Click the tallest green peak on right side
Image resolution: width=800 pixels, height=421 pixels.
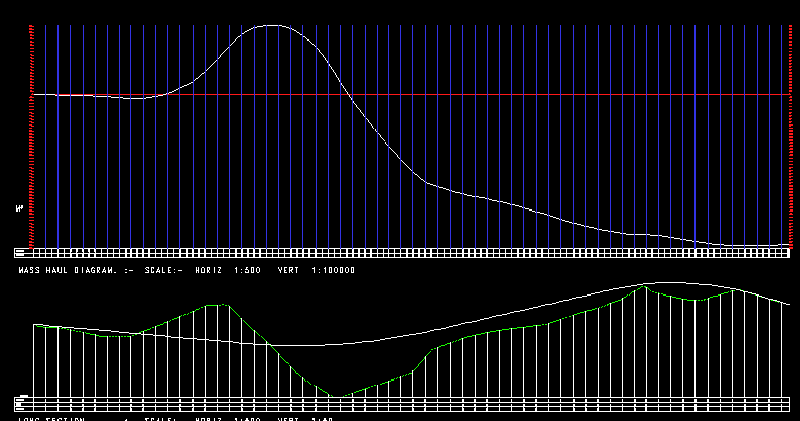(644, 287)
